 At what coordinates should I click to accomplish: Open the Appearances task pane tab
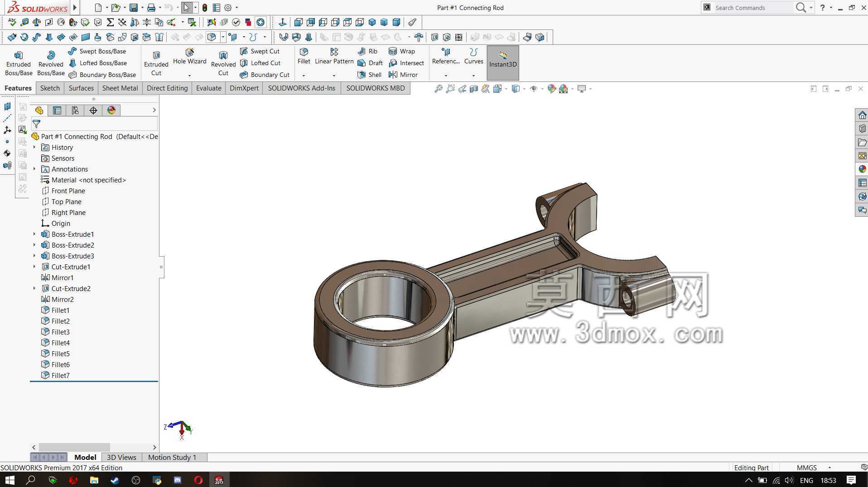coord(862,169)
